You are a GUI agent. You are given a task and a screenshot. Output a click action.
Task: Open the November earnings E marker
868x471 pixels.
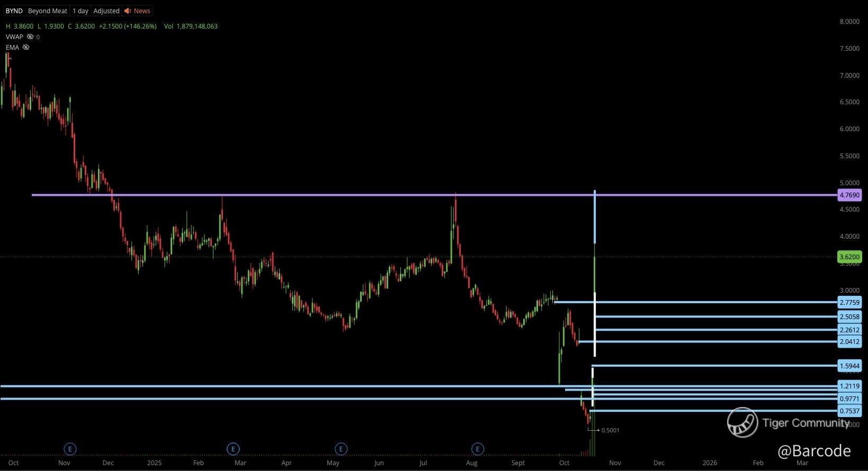tap(70, 449)
